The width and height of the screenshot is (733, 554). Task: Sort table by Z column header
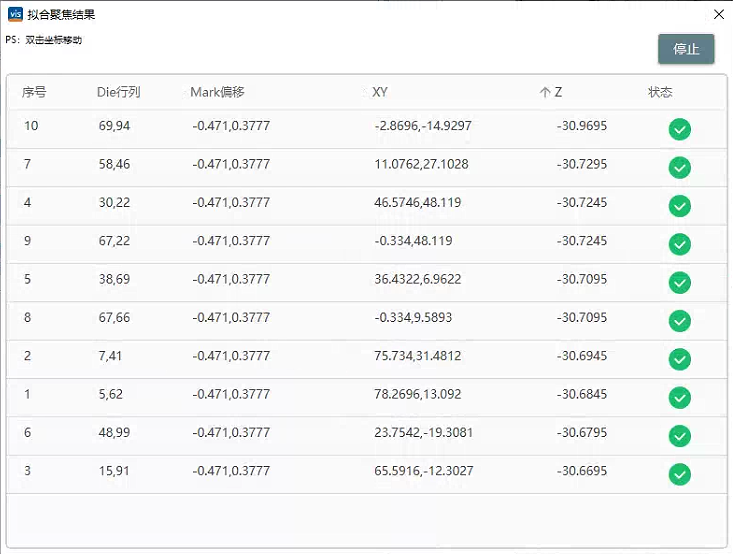[x=558, y=92]
